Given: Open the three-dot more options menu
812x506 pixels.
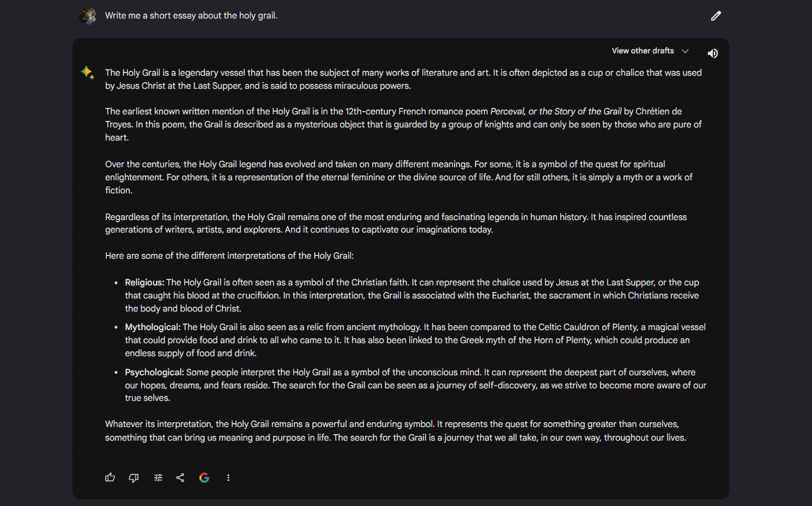Looking at the screenshot, I should pos(228,478).
